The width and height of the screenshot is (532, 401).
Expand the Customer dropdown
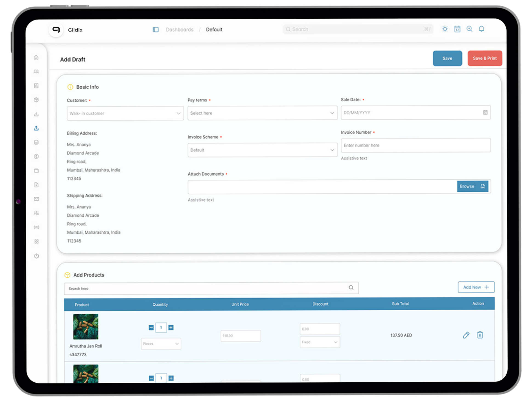coord(125,113)
